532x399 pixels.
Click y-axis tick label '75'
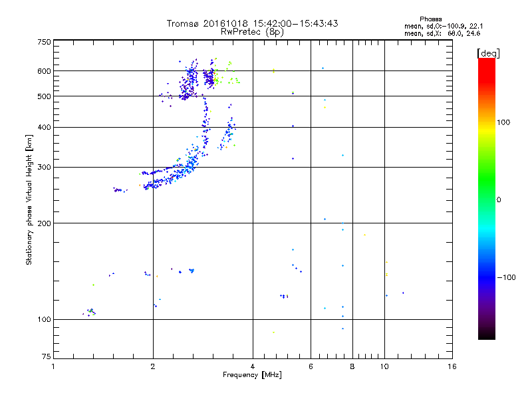tap(47, 356)
